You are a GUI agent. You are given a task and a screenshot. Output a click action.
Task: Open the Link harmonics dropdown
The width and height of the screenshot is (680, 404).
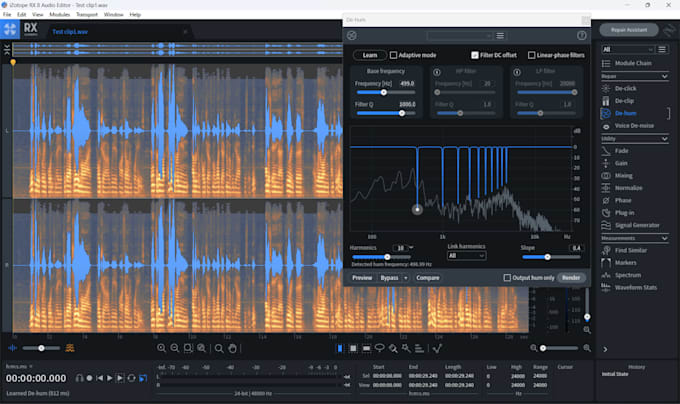click(467, 256)
